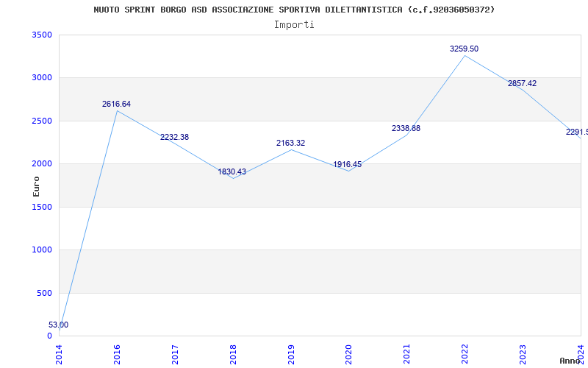Click the 2232.38 data label
588x368 pixels.
[174, 137]
